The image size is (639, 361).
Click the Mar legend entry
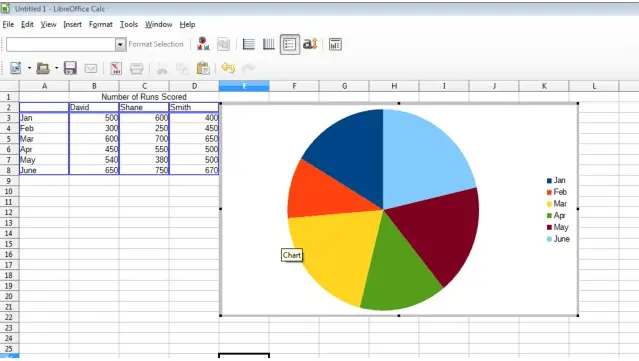pos(557,204)
